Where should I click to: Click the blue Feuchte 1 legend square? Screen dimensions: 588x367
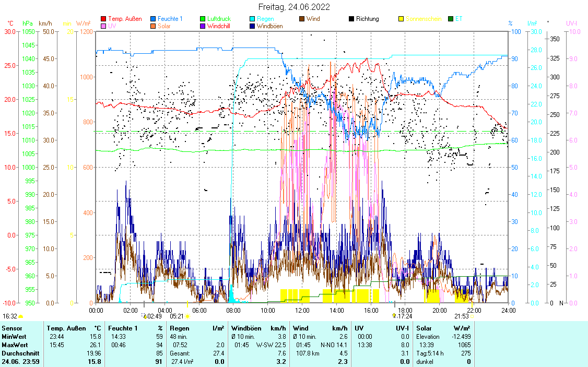pos(153,19)
